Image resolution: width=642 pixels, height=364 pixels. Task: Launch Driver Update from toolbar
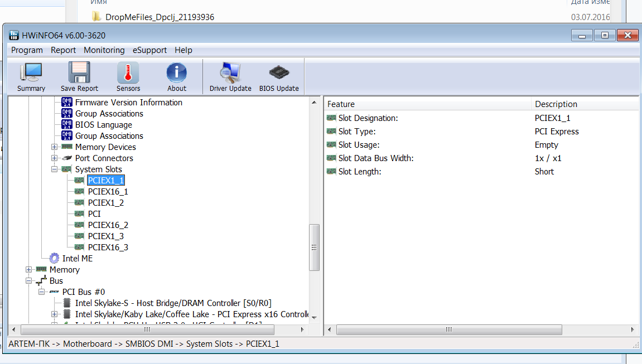pos(230,77)
